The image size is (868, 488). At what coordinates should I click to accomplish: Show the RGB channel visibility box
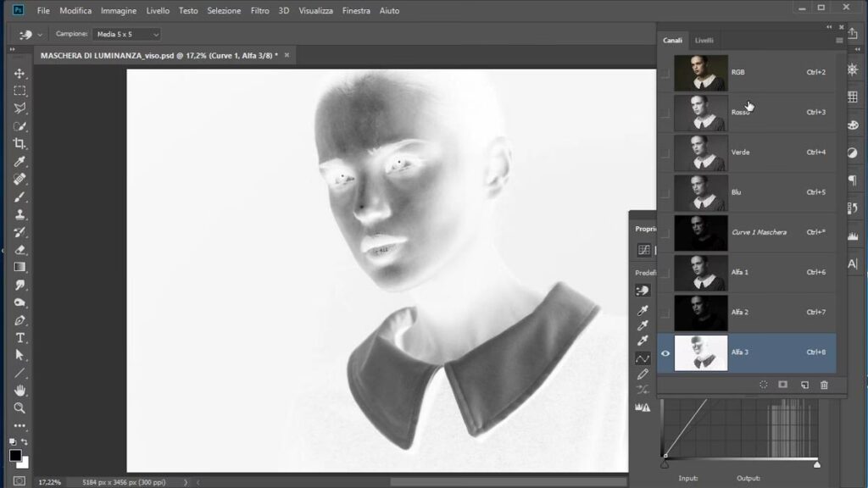665,73
